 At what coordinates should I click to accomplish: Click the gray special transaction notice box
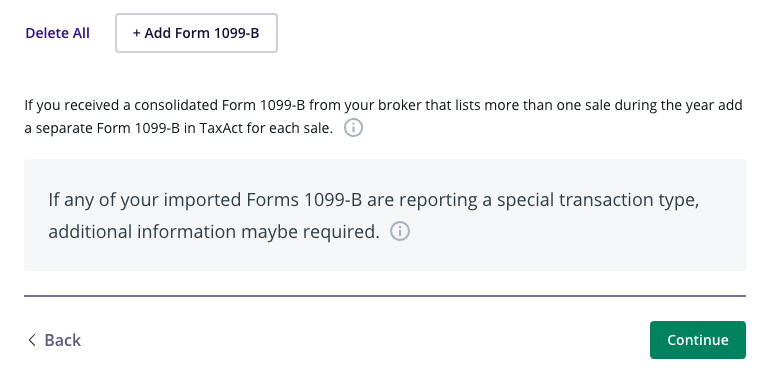tap(385, 215)
